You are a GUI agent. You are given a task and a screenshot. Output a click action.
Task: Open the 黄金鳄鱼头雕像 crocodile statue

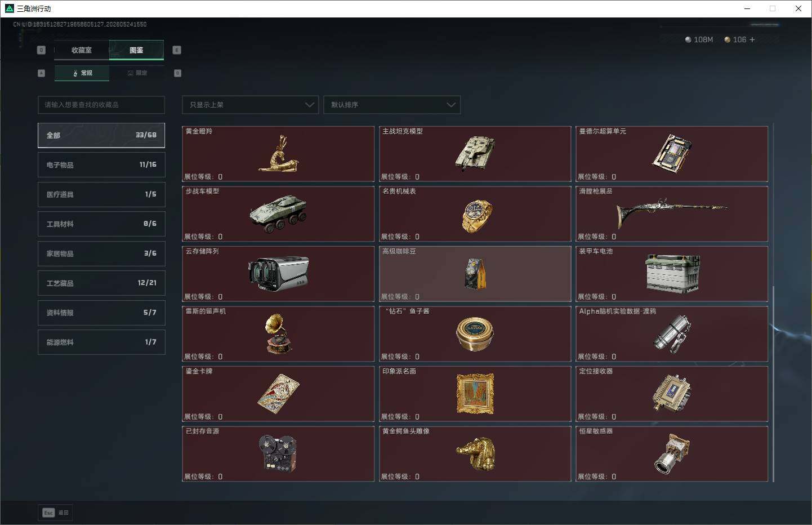(x=475, y=454)
